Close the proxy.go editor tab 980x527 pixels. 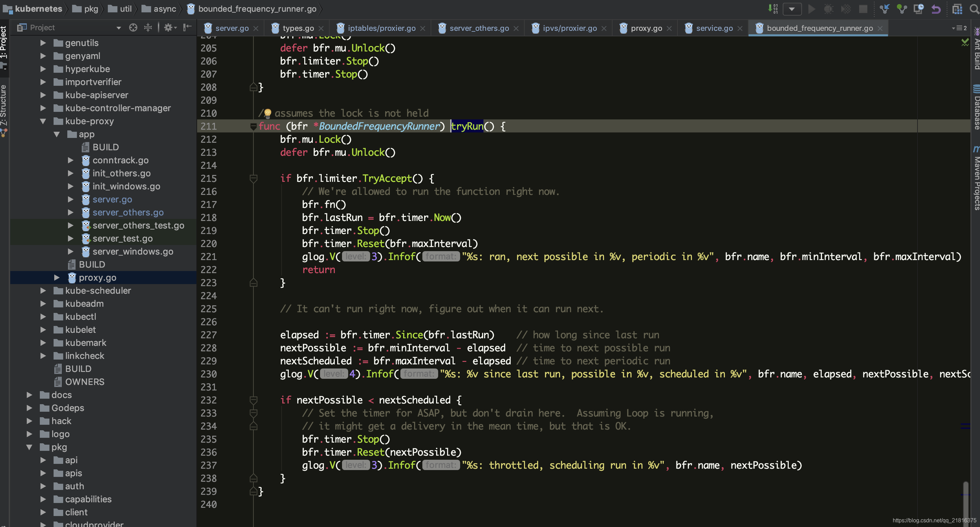669,28
